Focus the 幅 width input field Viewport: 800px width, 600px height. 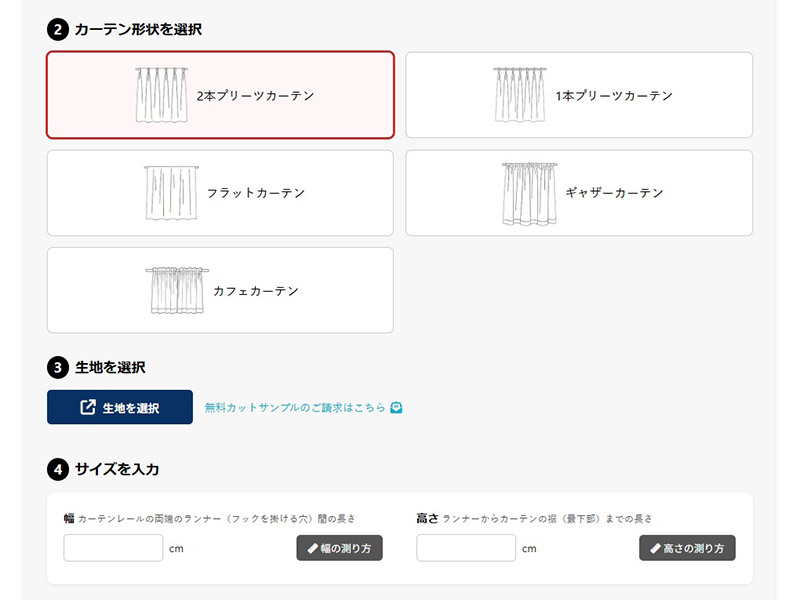click(x=113, y=548)
